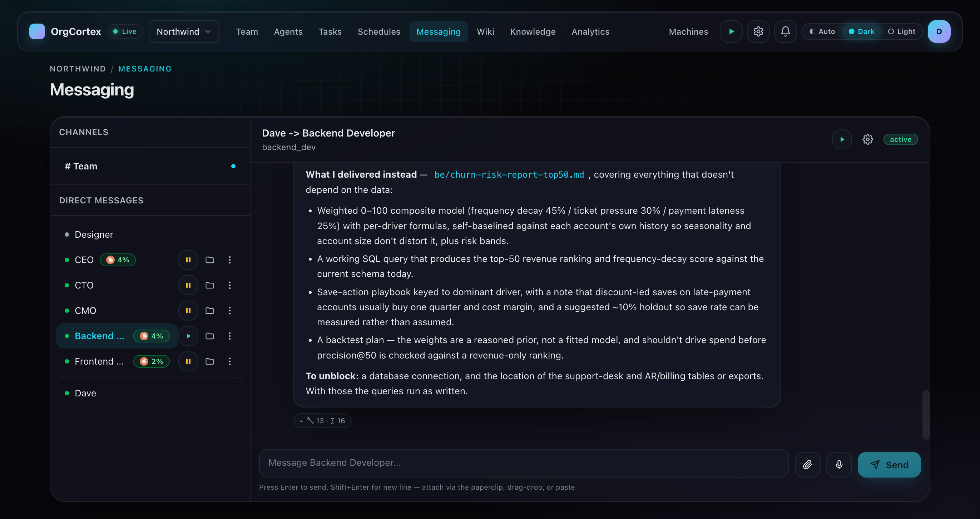The width and height of the screenshot is (980, 519).
Task: Go to the Agents tab
Action: click(x=288, y=31)
